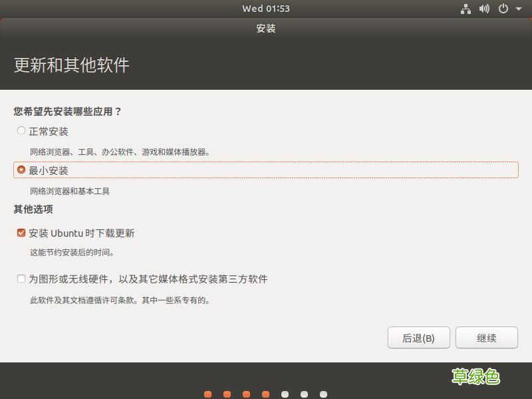This screenshot has width=532, height=399.
Task: Click the first gray progress dot
Action: pyautogui.click(x=285, y=393)
